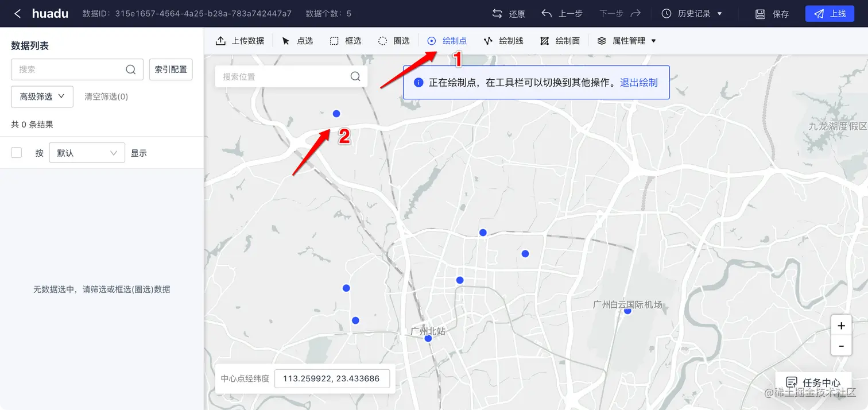This screenshot has width=868, height=410.
Task: Open the 属性管理 dropdown menu
Action: tap(626, 41)
